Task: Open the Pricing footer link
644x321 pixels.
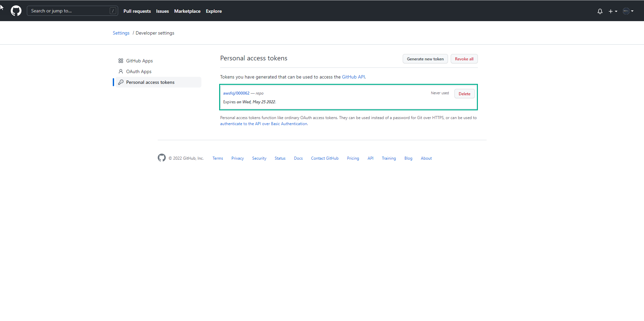Action: tap(353, 158)
